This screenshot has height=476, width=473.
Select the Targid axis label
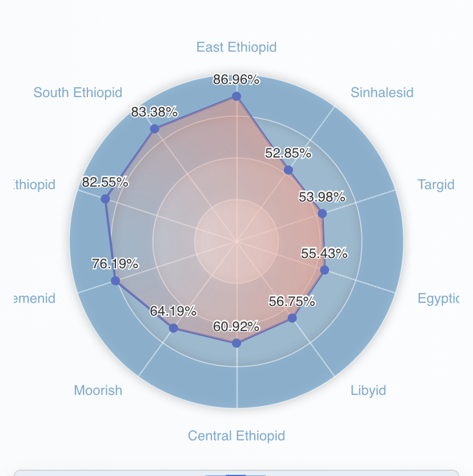pos(436,185)
